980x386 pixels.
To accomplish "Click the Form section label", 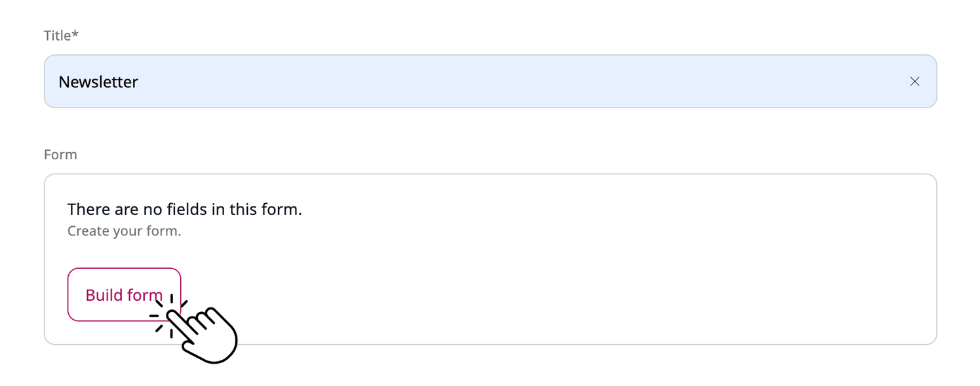I will coord(60,155).
